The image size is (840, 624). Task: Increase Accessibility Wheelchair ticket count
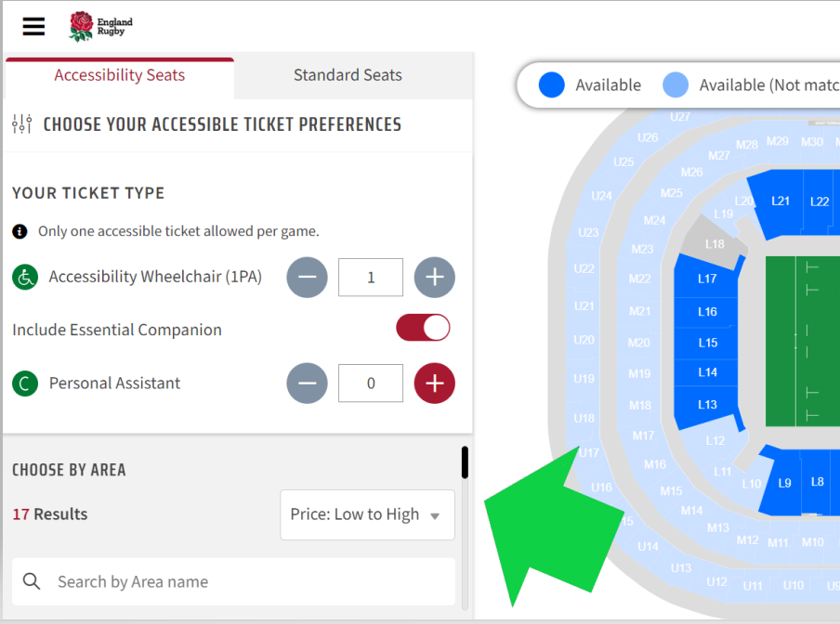pos(435,278)
